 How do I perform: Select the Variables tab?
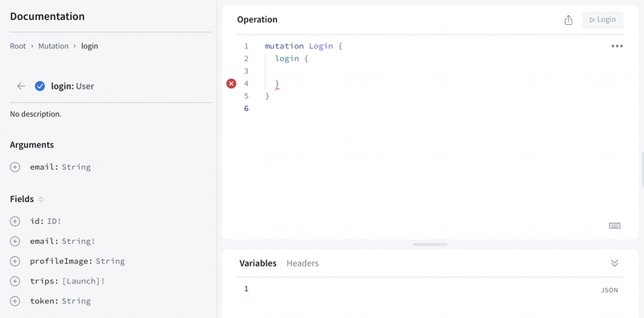(x=258, y=263)
